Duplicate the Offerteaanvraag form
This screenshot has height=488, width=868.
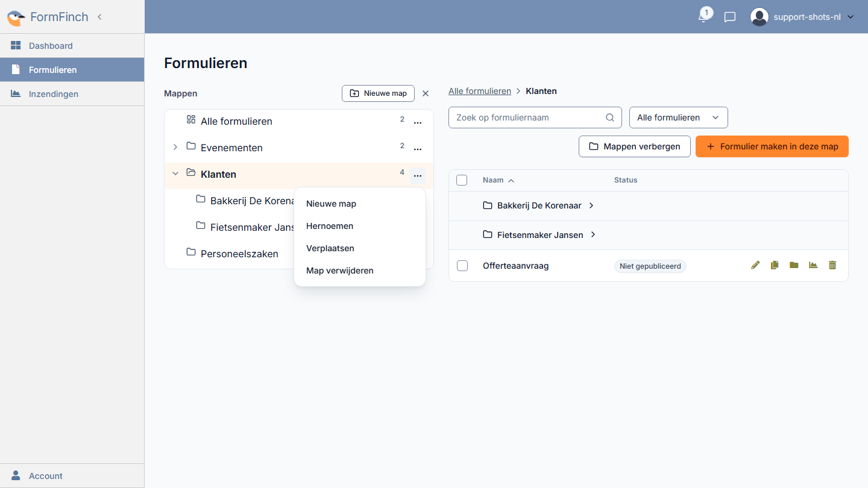[775, 265]
